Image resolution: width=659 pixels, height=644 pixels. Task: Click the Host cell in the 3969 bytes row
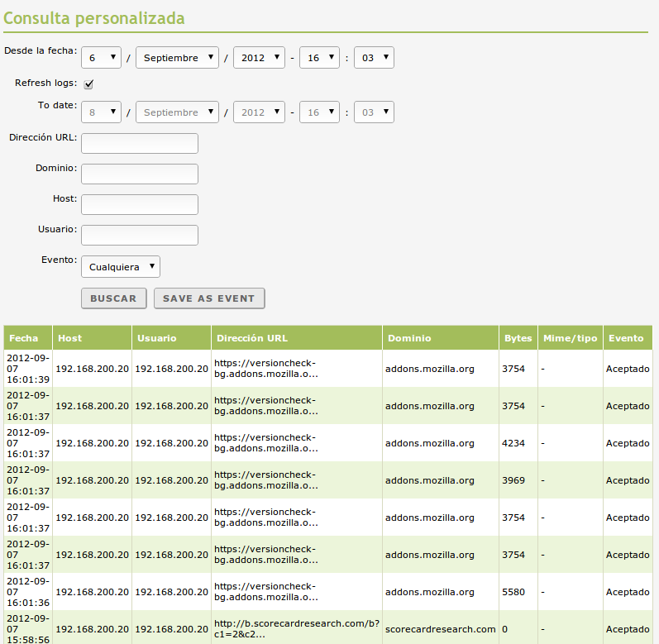pos(92,480)
